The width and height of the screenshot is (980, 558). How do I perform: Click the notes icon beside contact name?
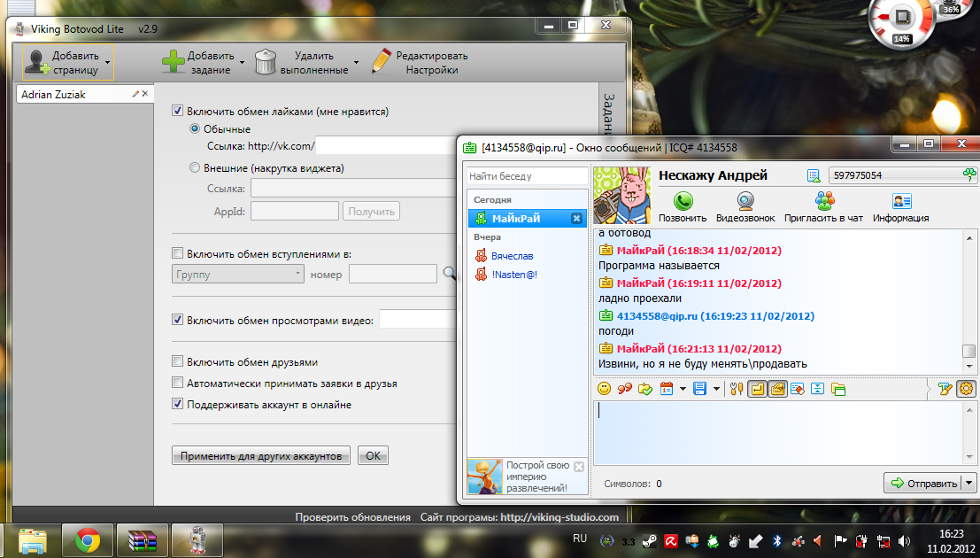click(x=813, y=175)
